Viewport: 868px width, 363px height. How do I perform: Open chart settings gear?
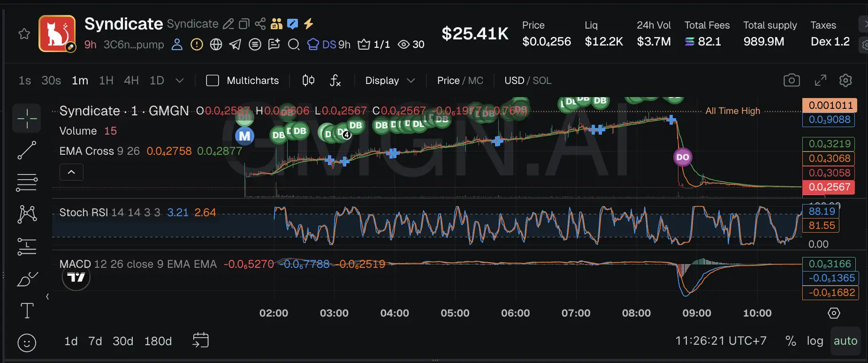845,80
